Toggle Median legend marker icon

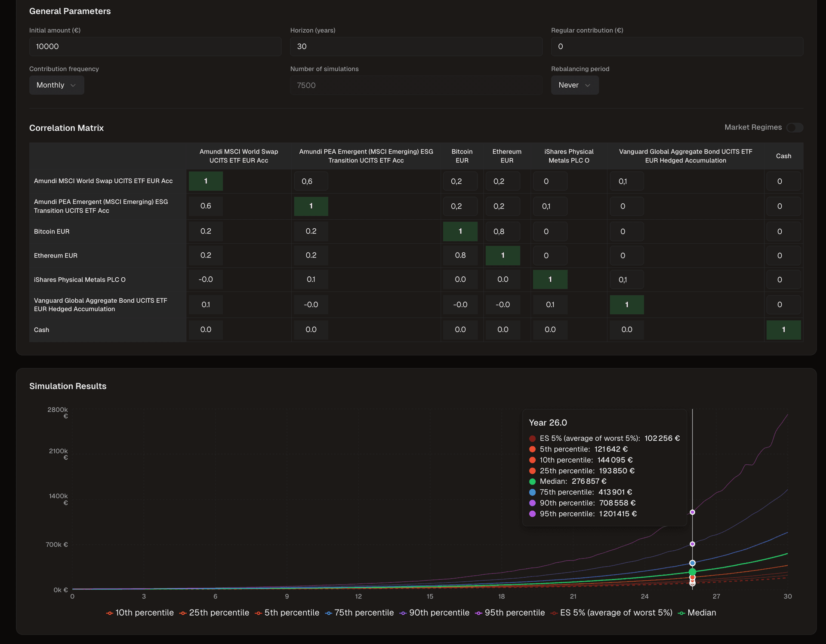point(681,613)
